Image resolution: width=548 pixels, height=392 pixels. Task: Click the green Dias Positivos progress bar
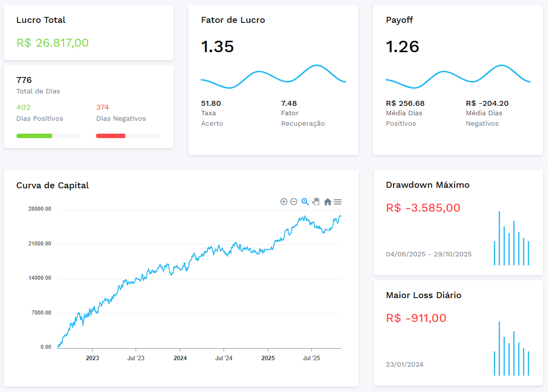point(34,136)
